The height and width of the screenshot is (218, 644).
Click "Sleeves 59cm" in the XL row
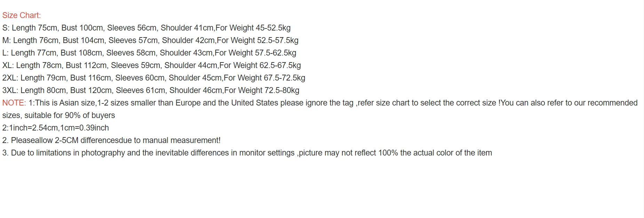136,65
